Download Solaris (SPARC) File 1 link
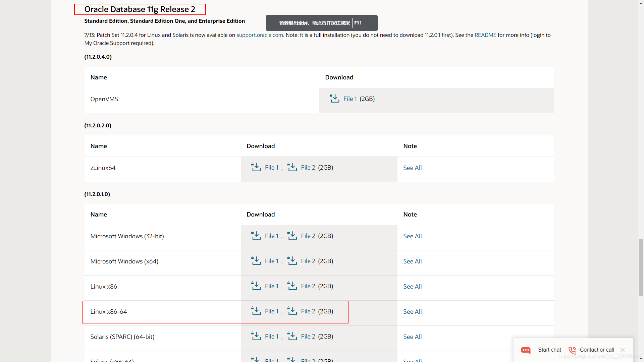This screenshot has height=362, width=644. click(272, 336)
